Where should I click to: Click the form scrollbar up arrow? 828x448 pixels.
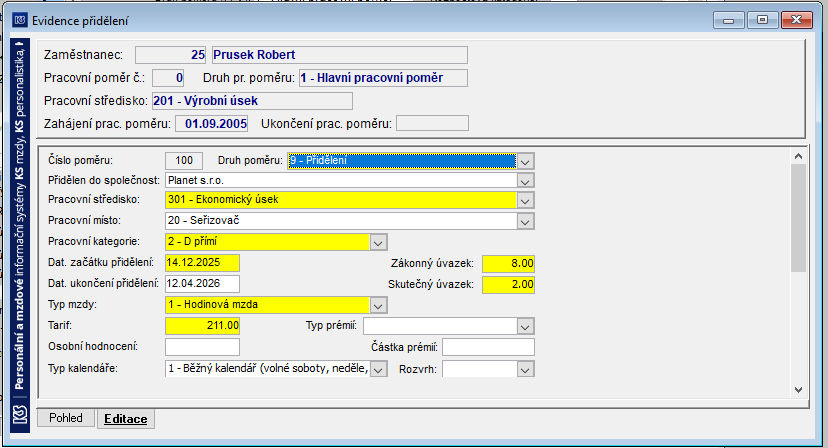coord(798,156)
